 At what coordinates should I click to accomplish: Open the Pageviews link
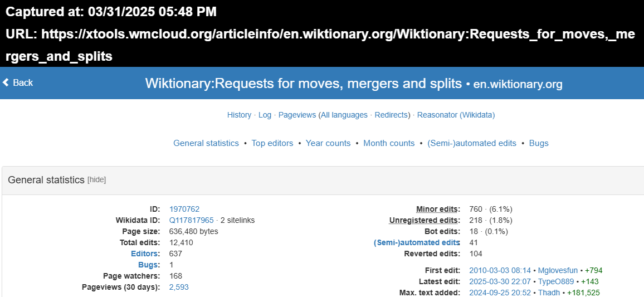pyautogui.click(x=297, y=115)
